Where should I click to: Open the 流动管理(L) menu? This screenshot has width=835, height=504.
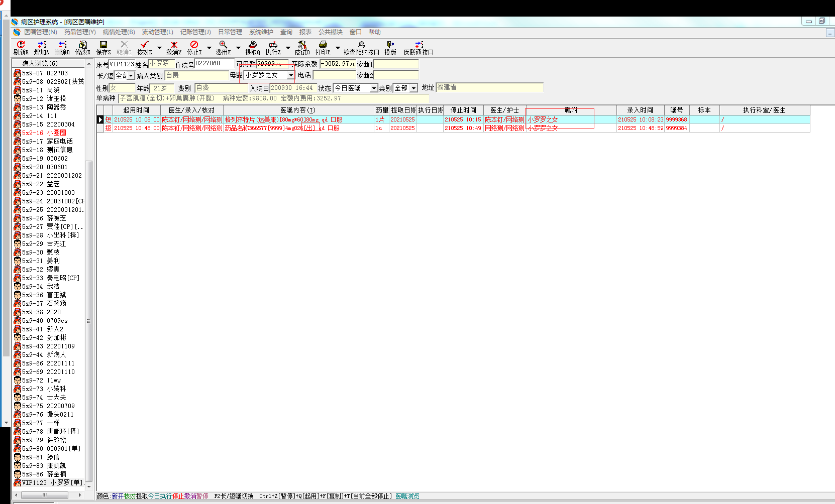point(158,32)
